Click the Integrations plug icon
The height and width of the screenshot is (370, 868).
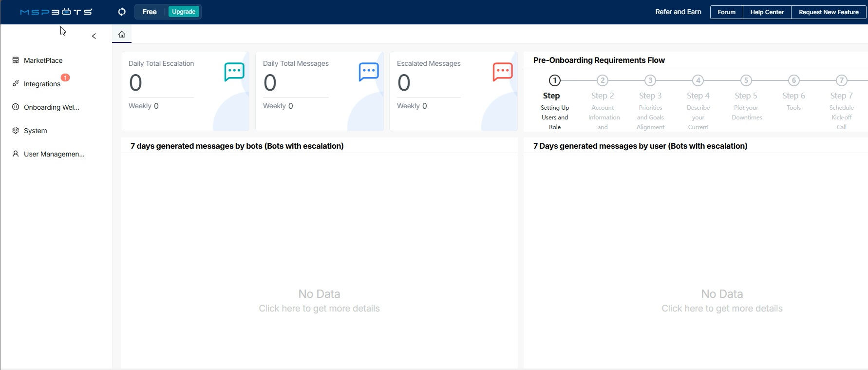[16, 84]
